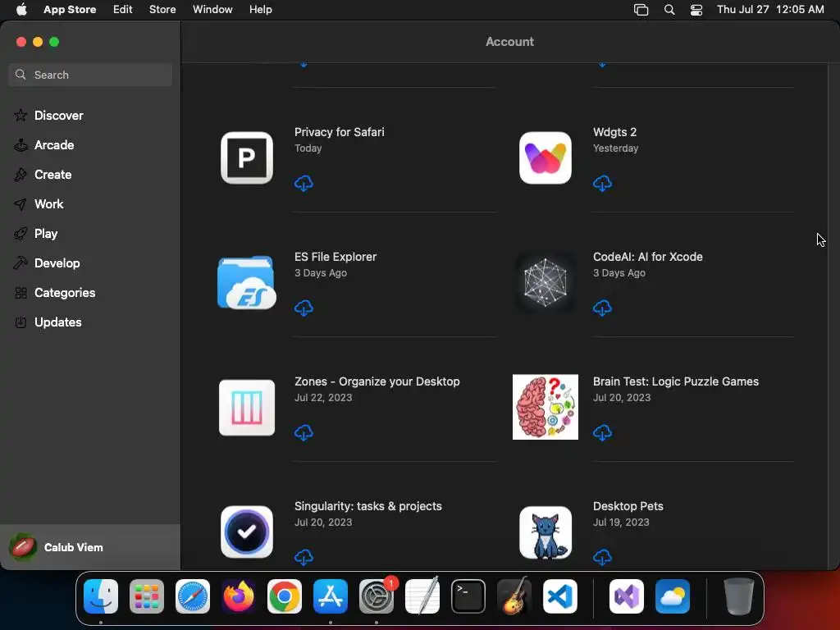The width and height of the screenshot is (840, 630).
Task: Open Visual Studio purple icon in dock
Action: pos(627,596)
